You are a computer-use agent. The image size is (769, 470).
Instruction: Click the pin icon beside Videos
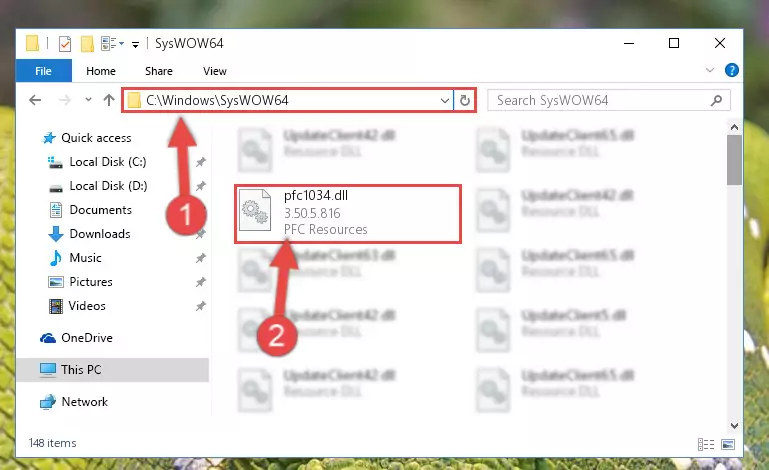coord(201,306)
